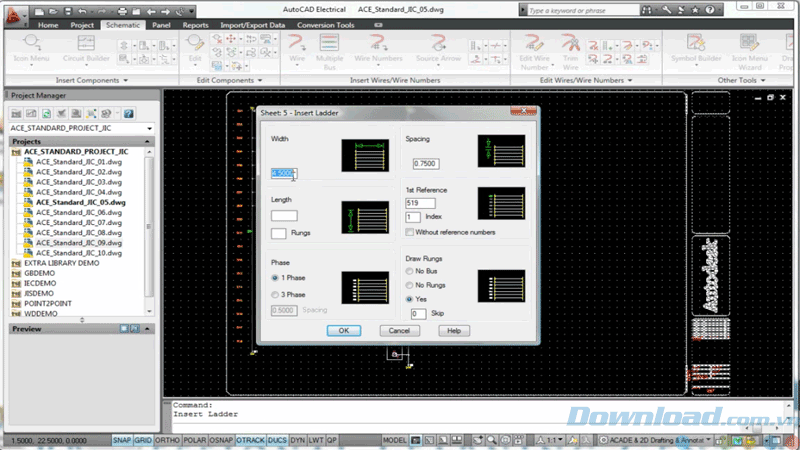This screenshot has height=450, width=800.
Task: Switch to the Project ribbon tab
Action: (82, 24)
